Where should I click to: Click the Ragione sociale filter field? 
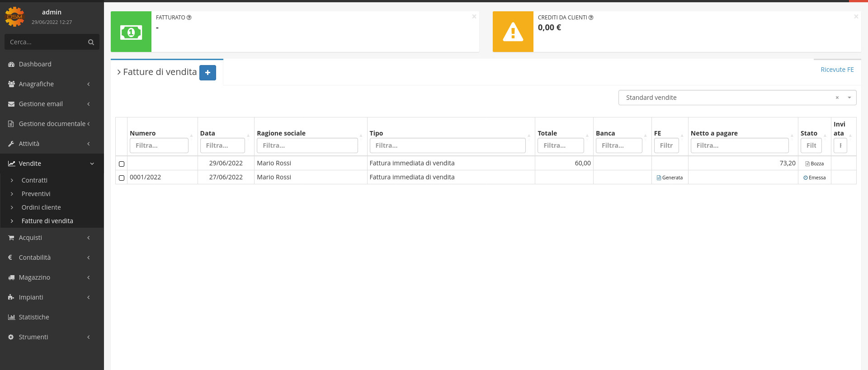[307, 145]
